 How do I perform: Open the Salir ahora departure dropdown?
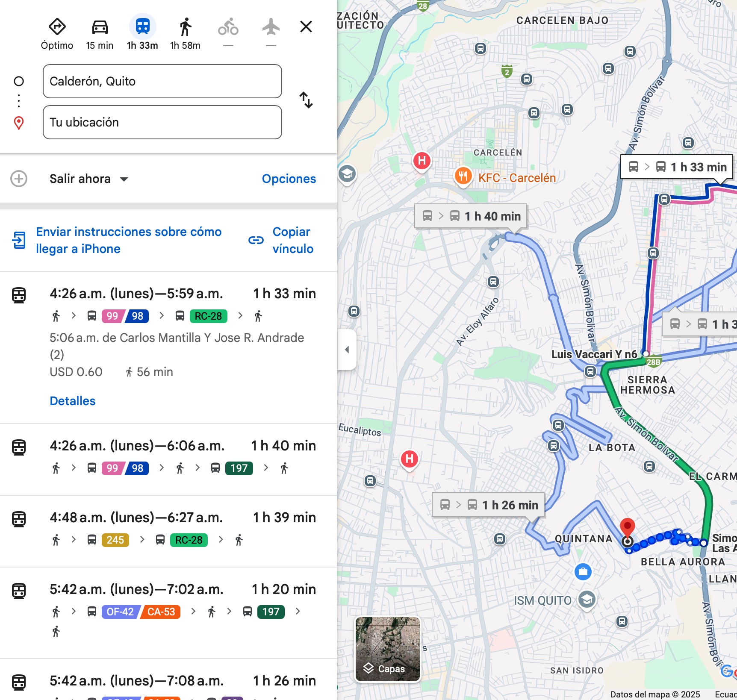[88, 179]
